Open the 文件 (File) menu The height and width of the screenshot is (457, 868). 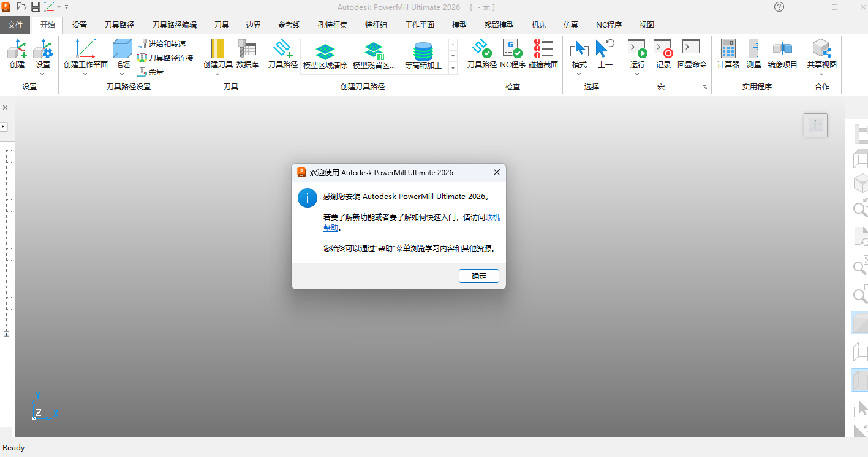(15, 25)
